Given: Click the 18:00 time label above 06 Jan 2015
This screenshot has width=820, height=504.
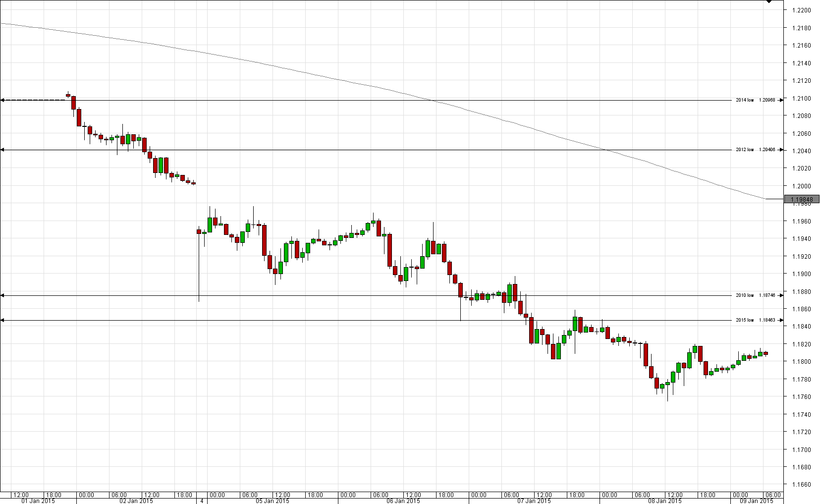Looking at the screenshot, I should tap(446, 495).
